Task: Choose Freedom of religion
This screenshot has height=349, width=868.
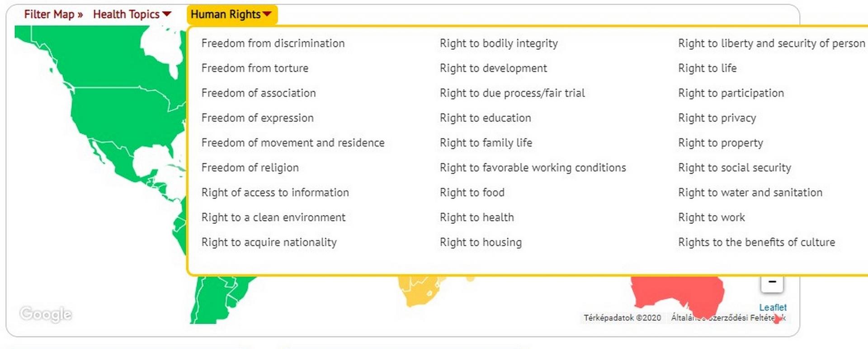Action: [x=250, y=168]
